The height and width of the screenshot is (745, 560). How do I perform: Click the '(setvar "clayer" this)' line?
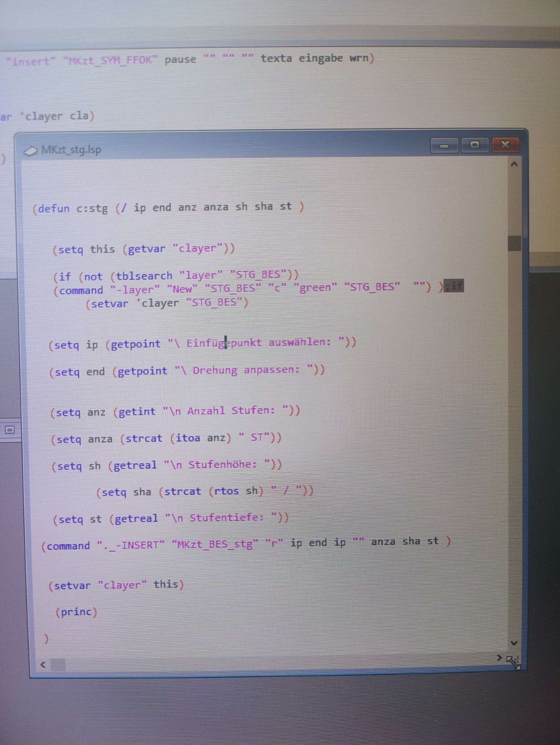tap(116, 585)
